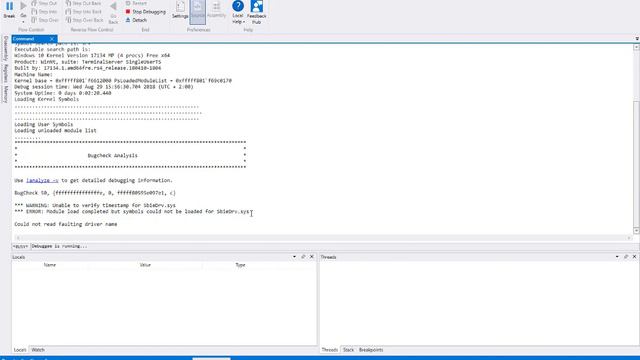
Task: Open the Registers side panel
Action: pos(5,73)
